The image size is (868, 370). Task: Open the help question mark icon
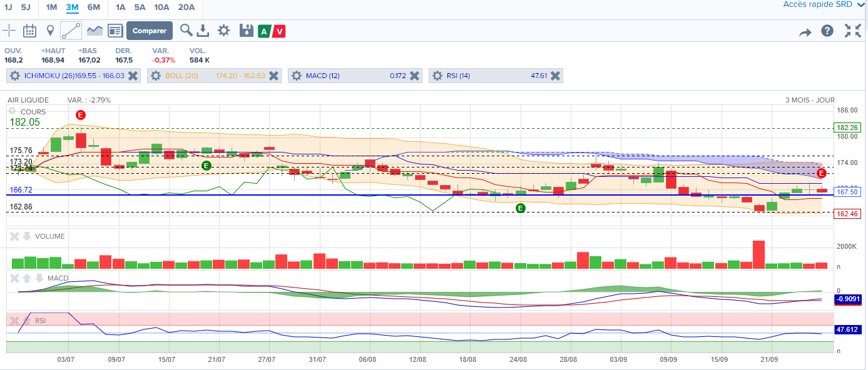coord(827,31)
